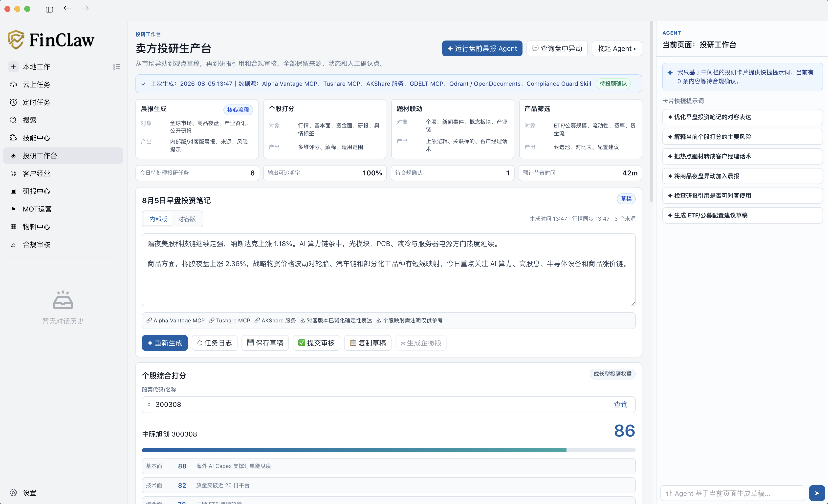Click the AKShare 服务 source link

[x=275, y=320]
